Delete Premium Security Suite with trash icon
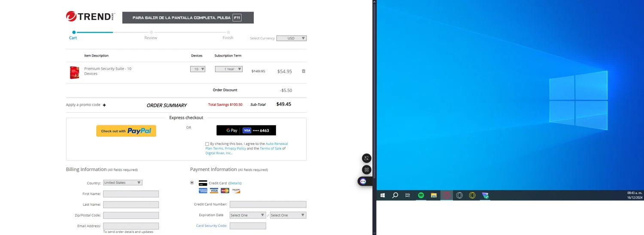Screen dimensions: 644x235 coord(304,71)
